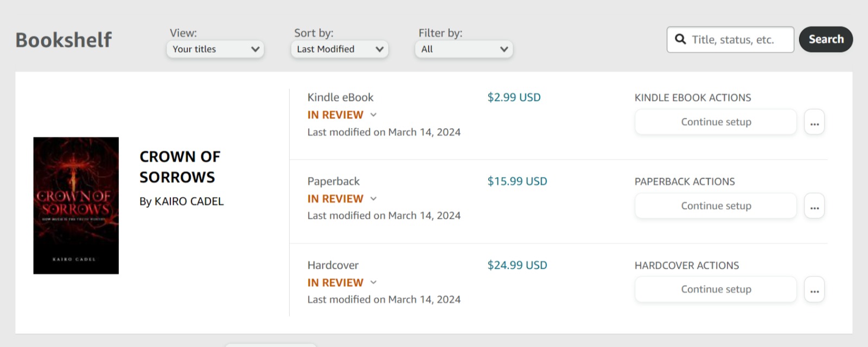Click the CROWN OF SORROWS book title
Screen dimensions: 868x347
(x=180, y=167)
